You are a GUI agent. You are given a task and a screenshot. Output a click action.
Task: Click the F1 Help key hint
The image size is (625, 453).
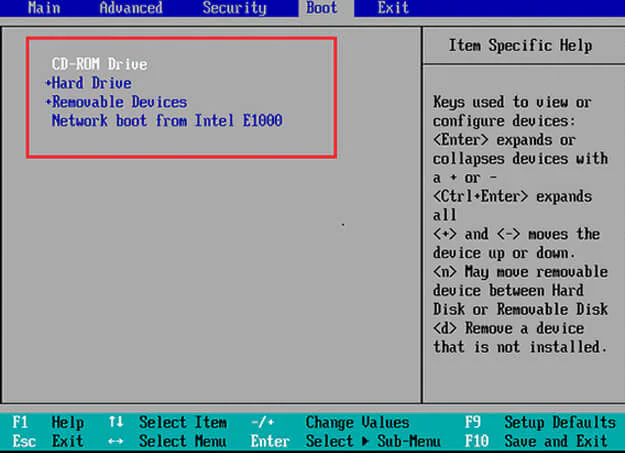point(48,422)
